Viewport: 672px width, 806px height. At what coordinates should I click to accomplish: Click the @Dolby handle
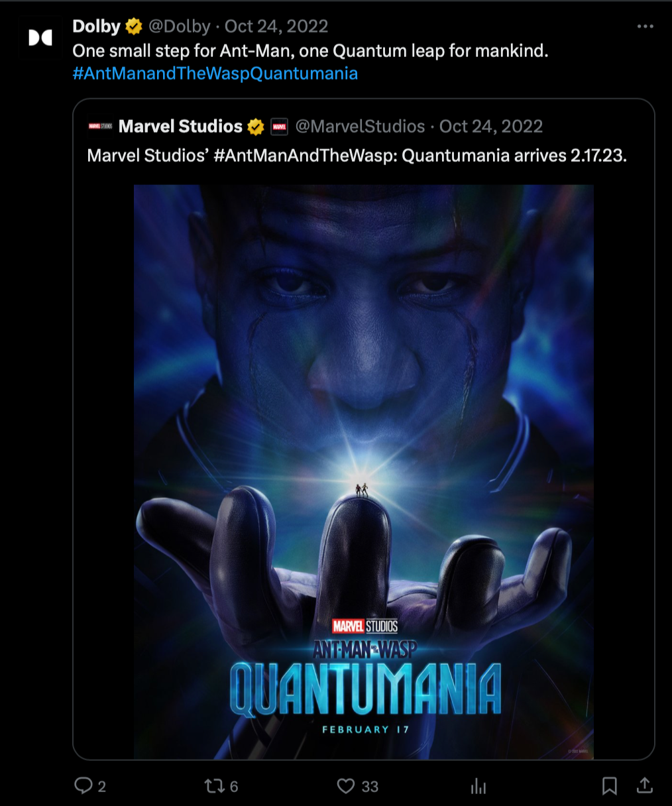click(179, 27)
